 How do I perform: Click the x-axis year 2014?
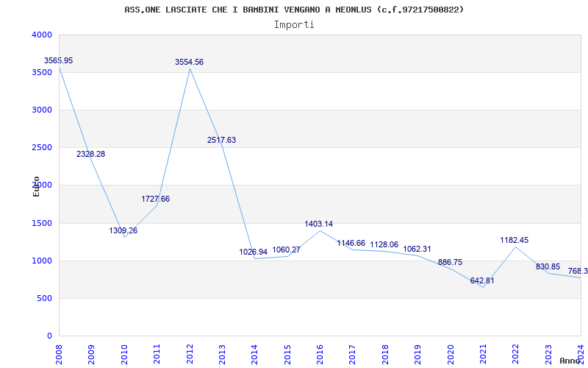click(254, 354)
